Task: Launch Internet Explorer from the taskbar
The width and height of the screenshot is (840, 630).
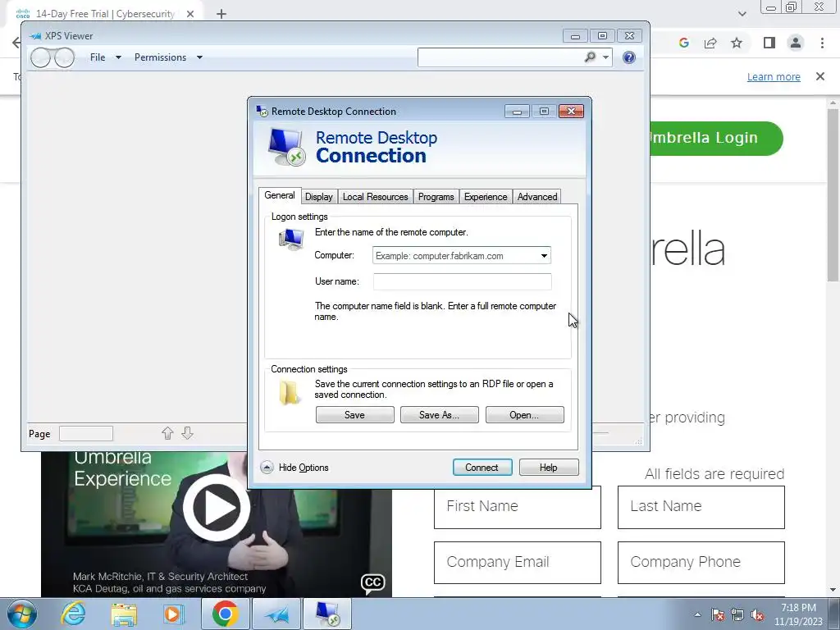Action: (73, 614)
